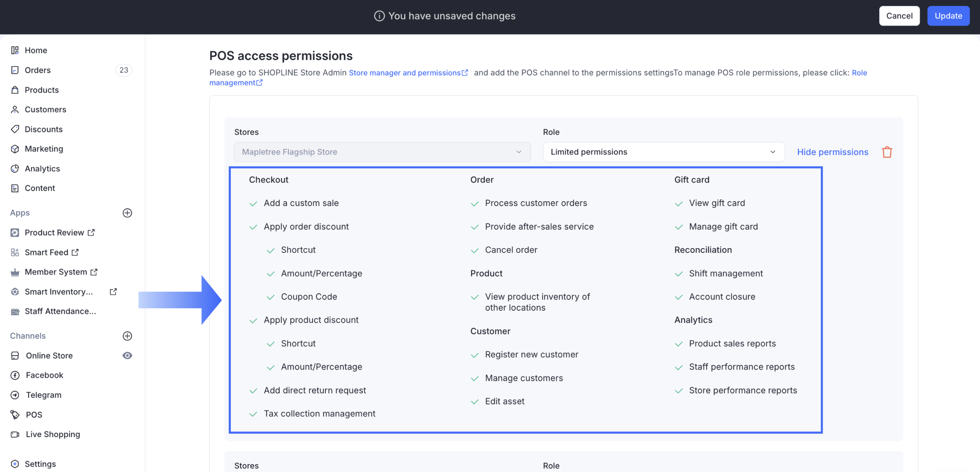This screenshot has width=980, height=472.
Task: Collapse with Hide permissions link
Action: (832, 152)
